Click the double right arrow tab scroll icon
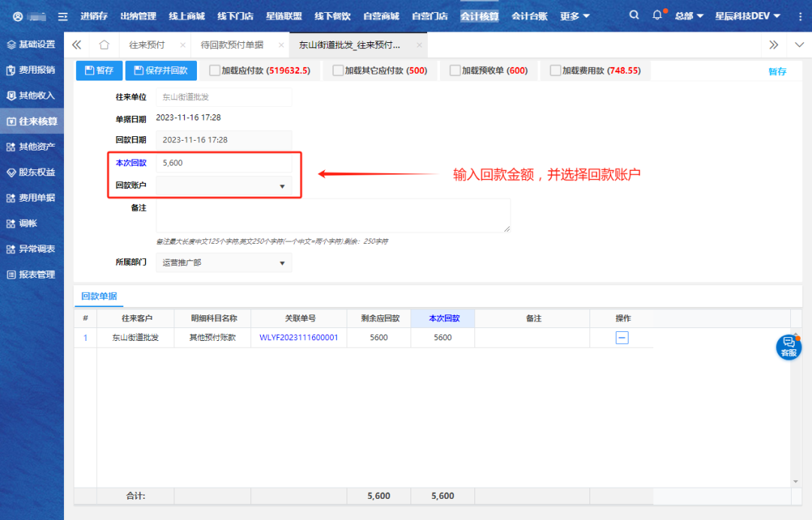This screenshot has width=812, height=520. [773, 45]
